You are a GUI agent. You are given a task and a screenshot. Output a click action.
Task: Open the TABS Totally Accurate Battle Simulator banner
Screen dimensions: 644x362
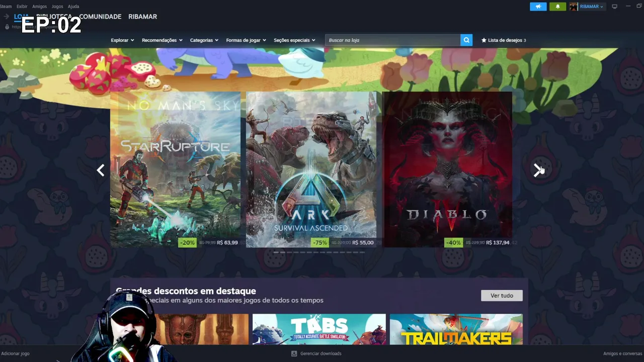point(319,329)
